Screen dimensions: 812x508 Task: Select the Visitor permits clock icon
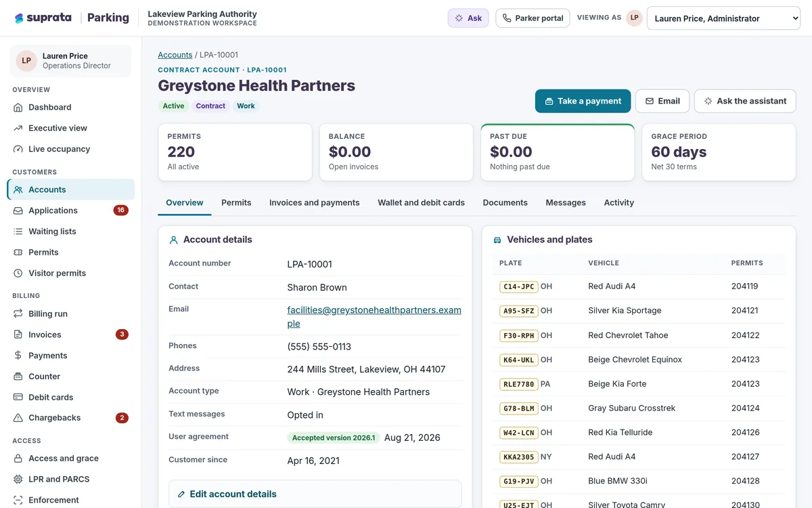[x=18, y=274]
